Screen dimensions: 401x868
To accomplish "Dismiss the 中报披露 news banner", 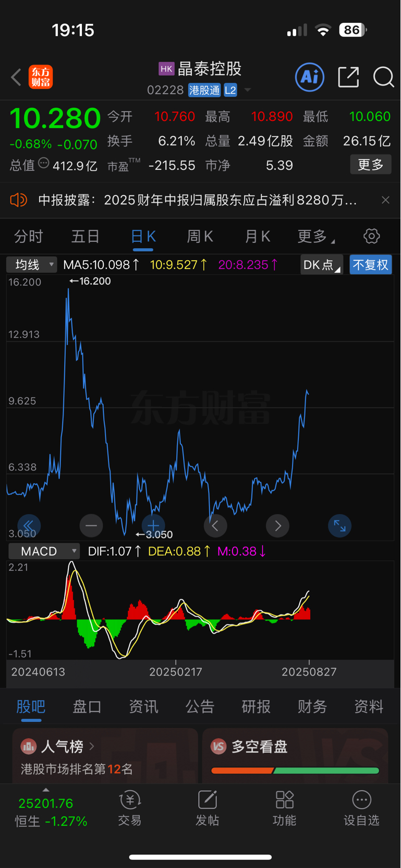I will pos(385,200).
